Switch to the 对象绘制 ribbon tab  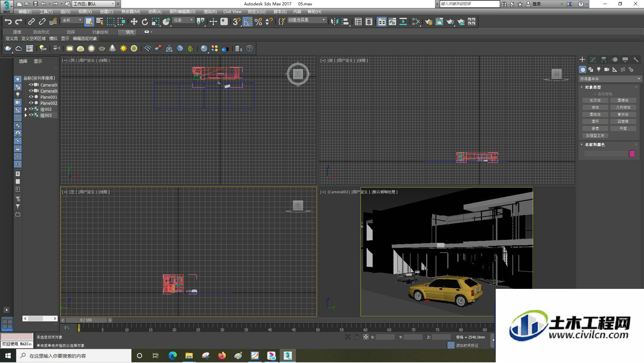tap(100, 32)
